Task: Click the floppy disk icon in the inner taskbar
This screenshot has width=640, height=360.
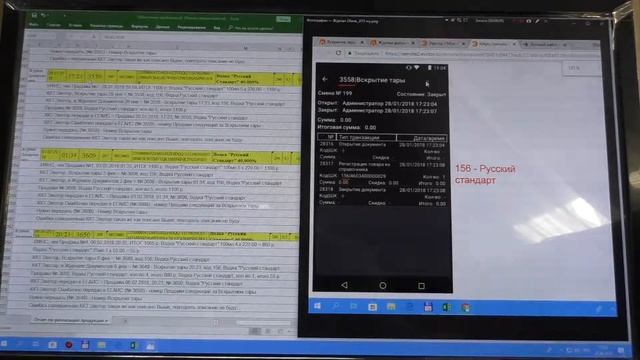Action: coord(428,307)
